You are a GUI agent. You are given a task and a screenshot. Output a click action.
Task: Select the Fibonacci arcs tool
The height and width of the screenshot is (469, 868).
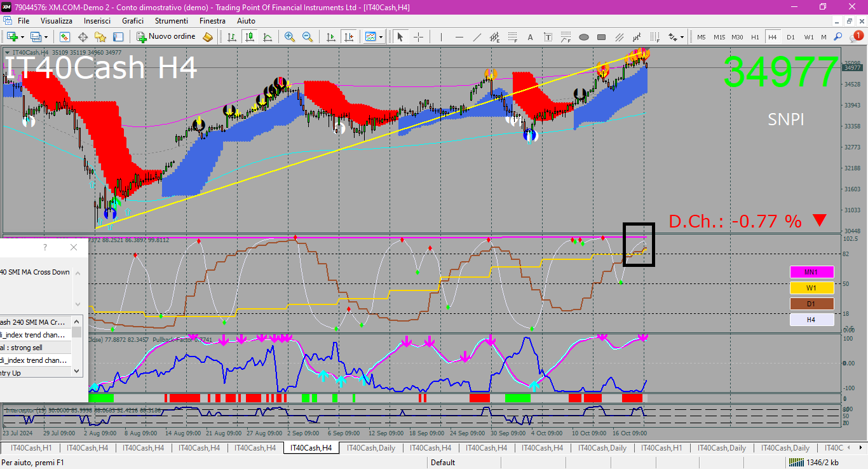coord(566,37)
